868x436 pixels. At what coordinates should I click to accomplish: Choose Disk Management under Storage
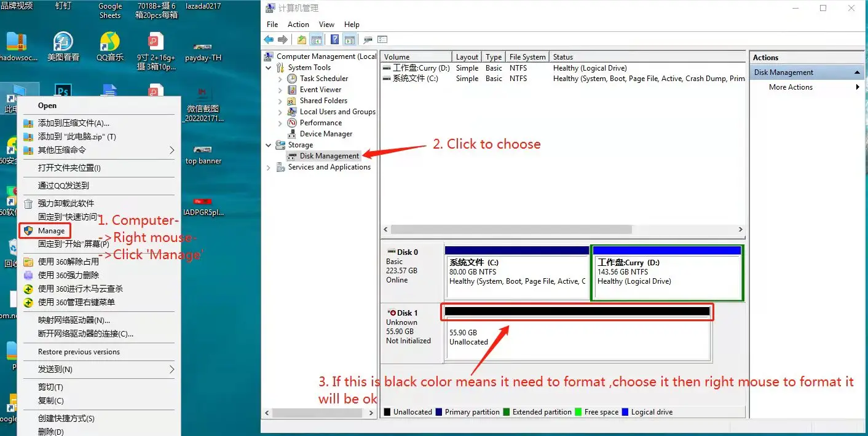point(329,156)
